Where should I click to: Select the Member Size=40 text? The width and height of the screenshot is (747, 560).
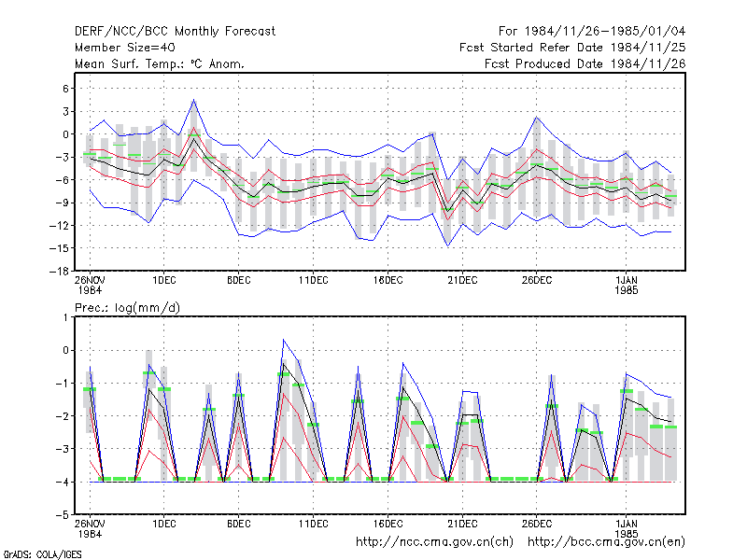pyautogui.click(x=125, y=48)
